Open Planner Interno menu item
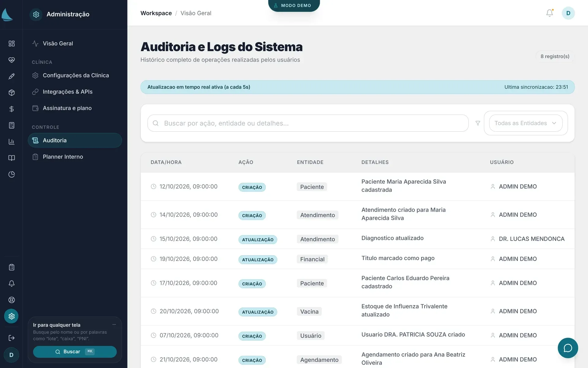Screen dimensions: 588x368 pyautogui.click(x=75, y=157)
